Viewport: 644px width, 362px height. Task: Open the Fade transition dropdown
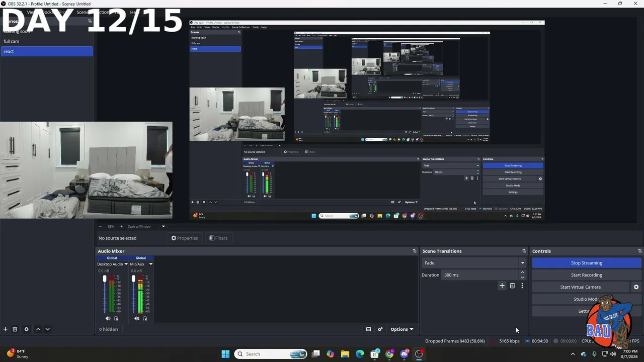click(473, 263)
